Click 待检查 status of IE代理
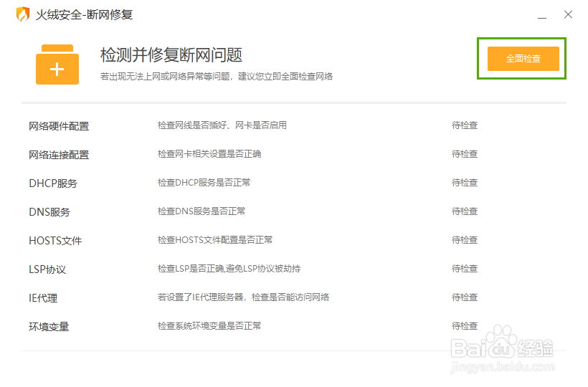 [x=465, y=297]
